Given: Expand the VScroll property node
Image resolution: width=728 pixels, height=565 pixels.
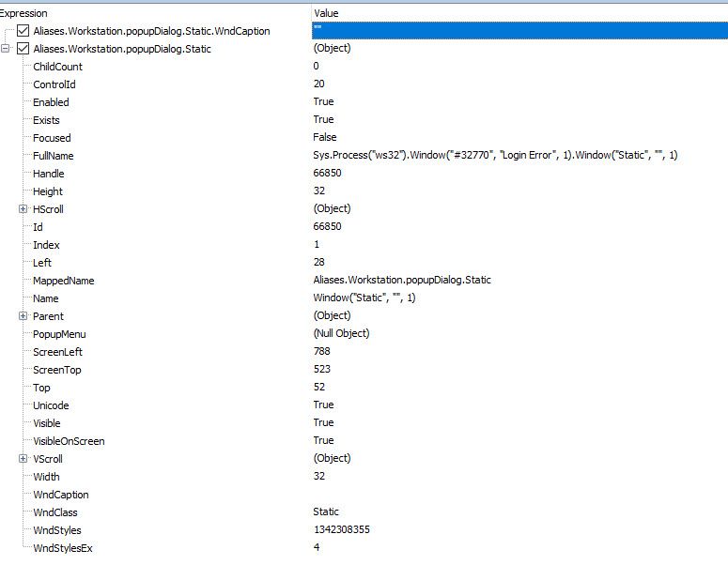Looking at the screenshot, I should point(23,459).
